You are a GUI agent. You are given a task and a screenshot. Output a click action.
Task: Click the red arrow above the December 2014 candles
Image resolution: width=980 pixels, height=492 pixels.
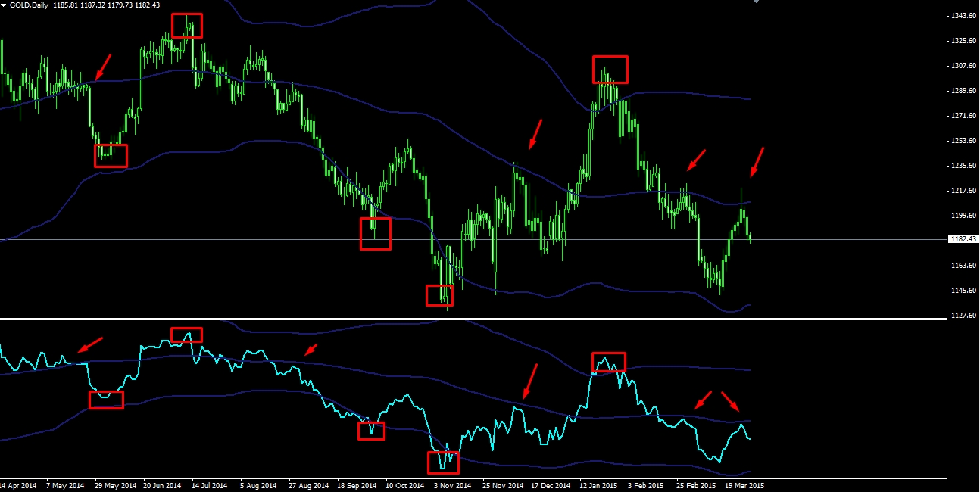tap(535, 134)
